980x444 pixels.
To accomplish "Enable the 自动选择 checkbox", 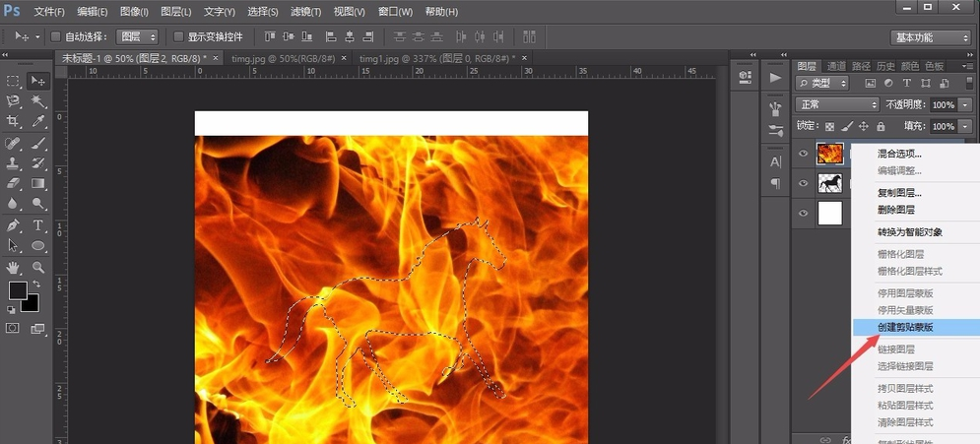I will click(x=55, y=36).
